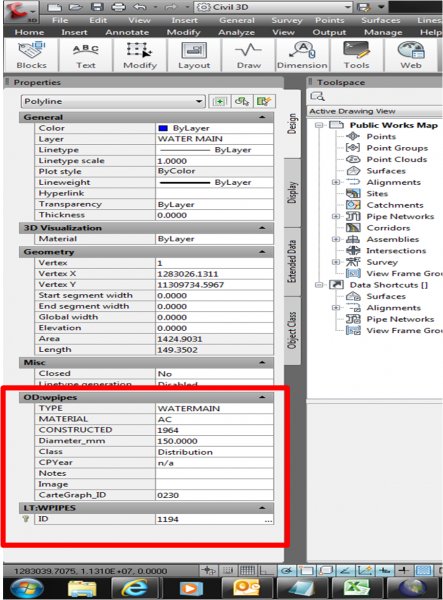443x600 pixels.
Task: Open the Blocks ribbon panel
Action: coord(31,55)
